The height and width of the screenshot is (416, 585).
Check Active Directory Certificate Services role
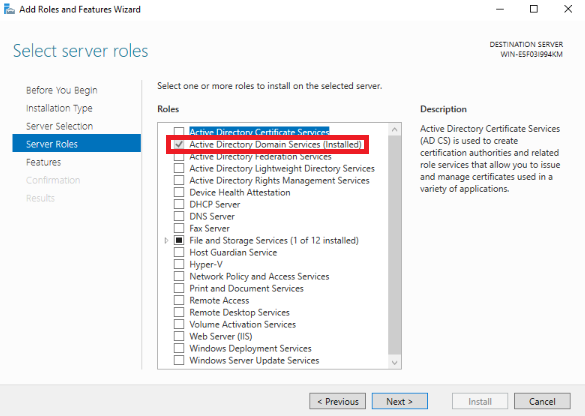(179, 132)
